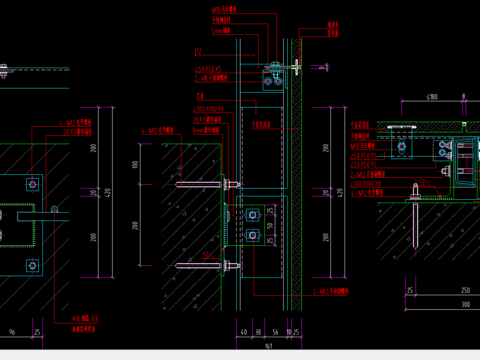Screen dimensions: 480x360
Task: Click the 5mm annotation near the top
Action: coord(221,31)
